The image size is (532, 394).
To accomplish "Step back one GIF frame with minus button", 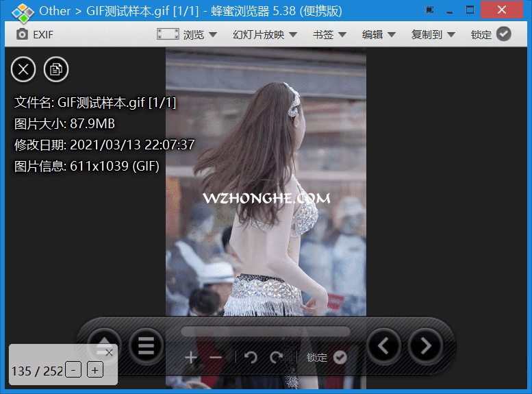I will point(73,370).
